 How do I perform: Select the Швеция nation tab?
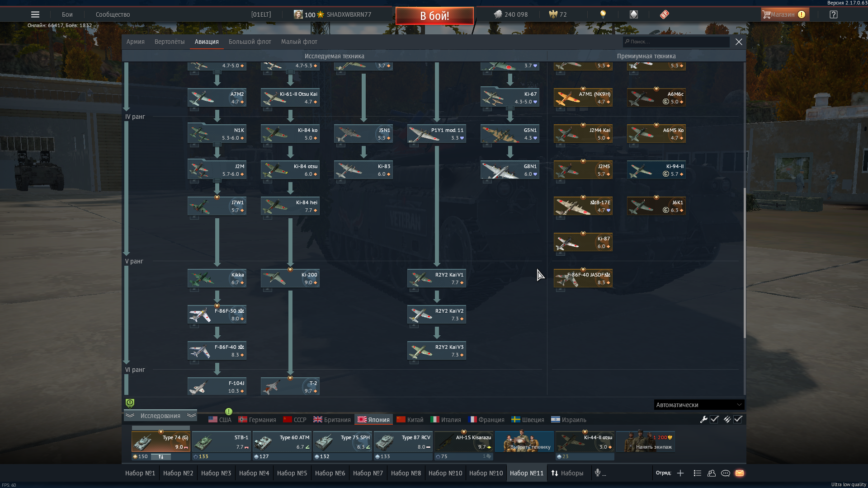(528, 420)
